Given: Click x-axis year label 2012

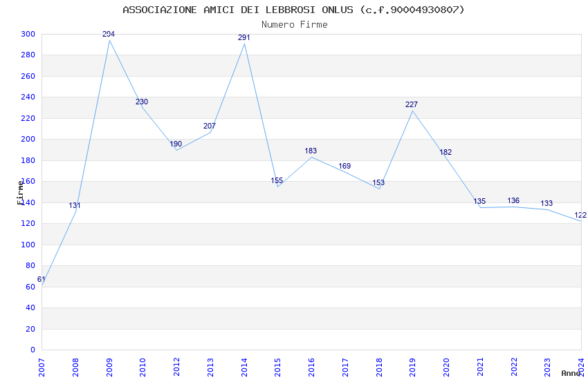Looking at the screenshot, I should click(176, 368).
